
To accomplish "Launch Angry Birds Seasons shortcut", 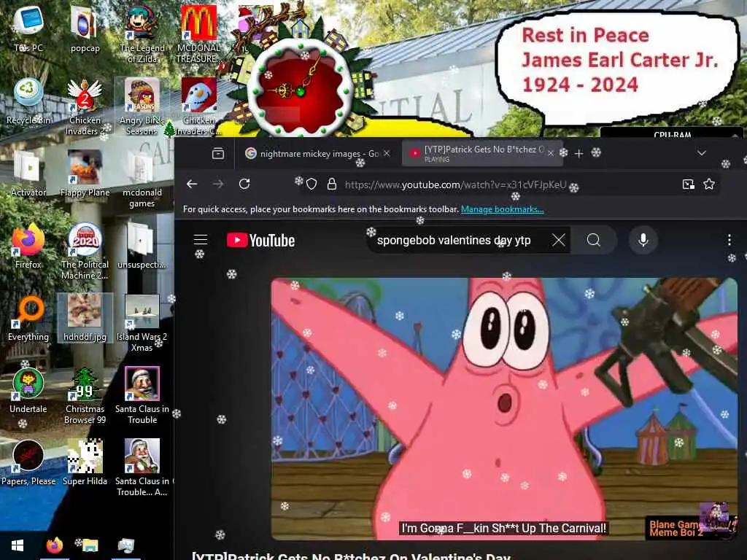I will [142, 106].
